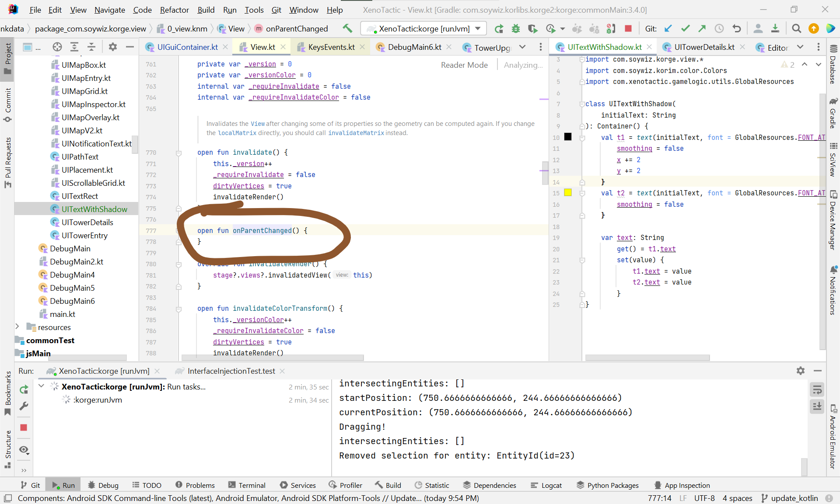This screenshot has height=504, width=840.
Task: Toggle the Structure side panel
Action: tap(7, 449)
